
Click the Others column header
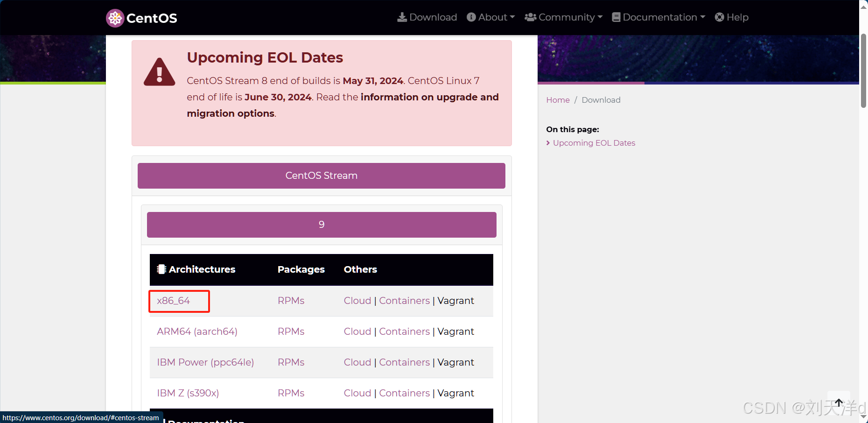coord(360,269)
